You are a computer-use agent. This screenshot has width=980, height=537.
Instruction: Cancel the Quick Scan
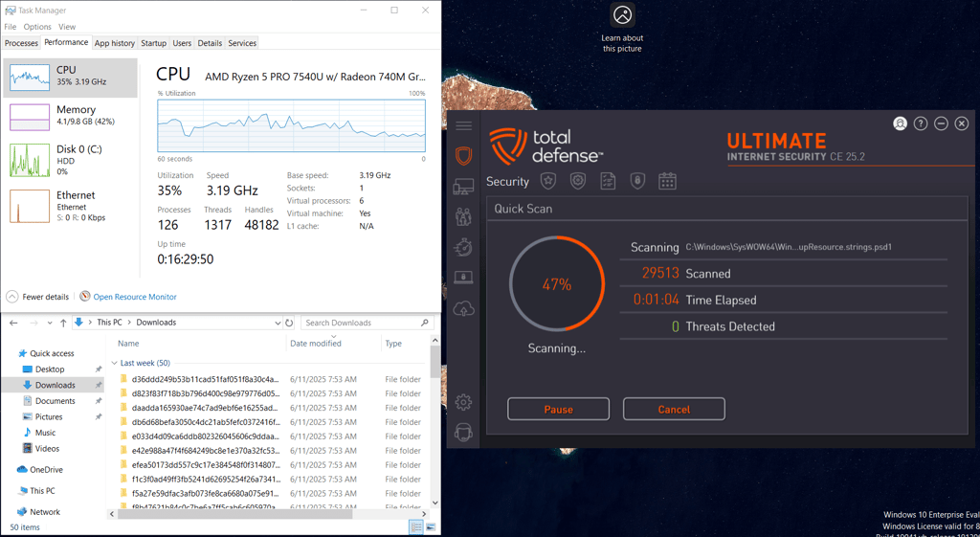(x=674, y=410)
